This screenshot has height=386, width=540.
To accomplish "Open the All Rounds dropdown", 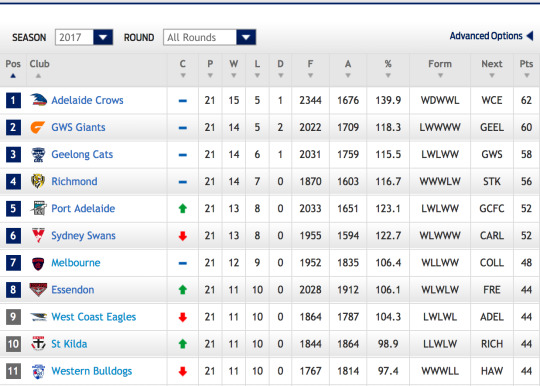I will point(209,37).
